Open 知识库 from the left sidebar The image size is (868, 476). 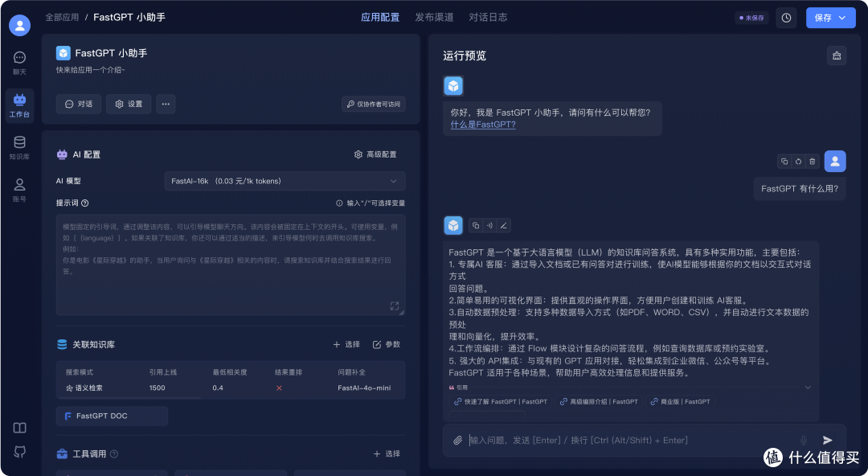(x=19, y=145)
